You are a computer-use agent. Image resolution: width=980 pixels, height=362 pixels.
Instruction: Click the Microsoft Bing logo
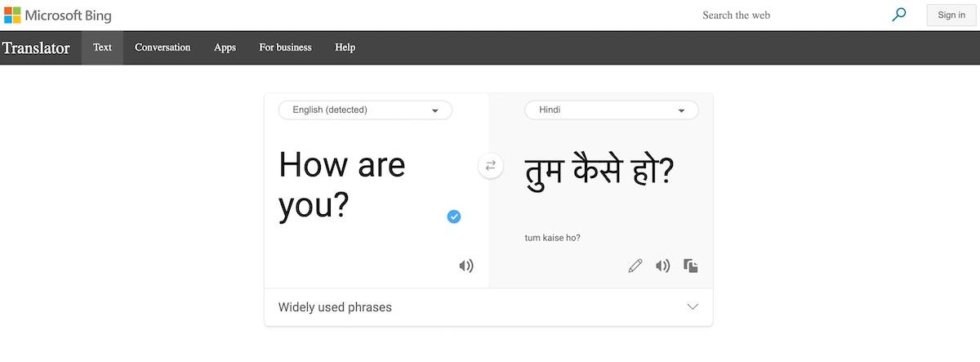(x=58, y=16)
